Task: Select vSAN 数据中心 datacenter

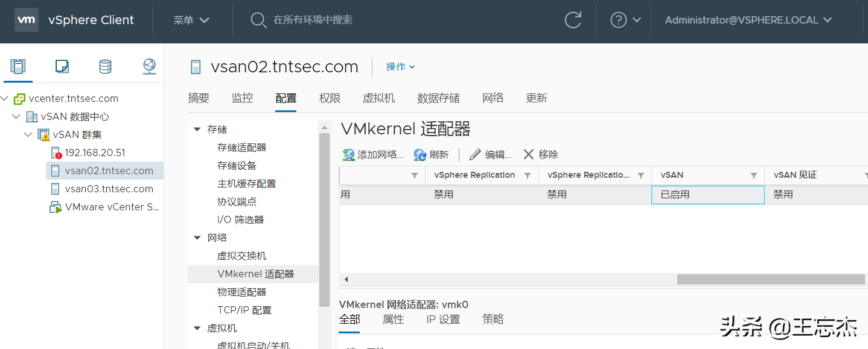Action: tap(75, 116)
